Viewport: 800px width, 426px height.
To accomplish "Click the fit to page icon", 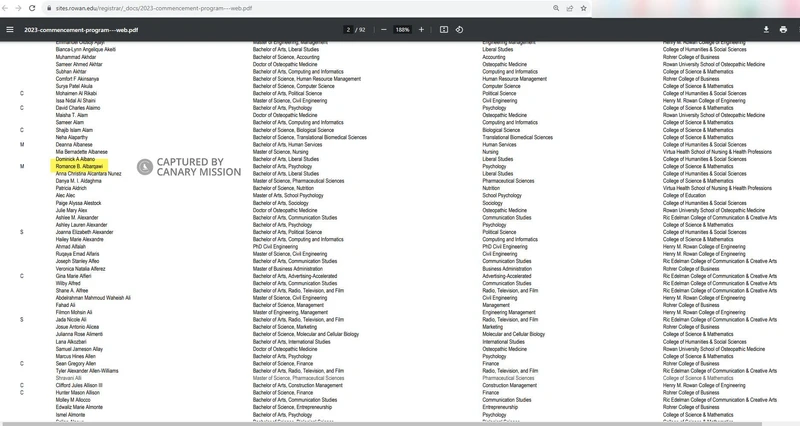I will point(444,30).
